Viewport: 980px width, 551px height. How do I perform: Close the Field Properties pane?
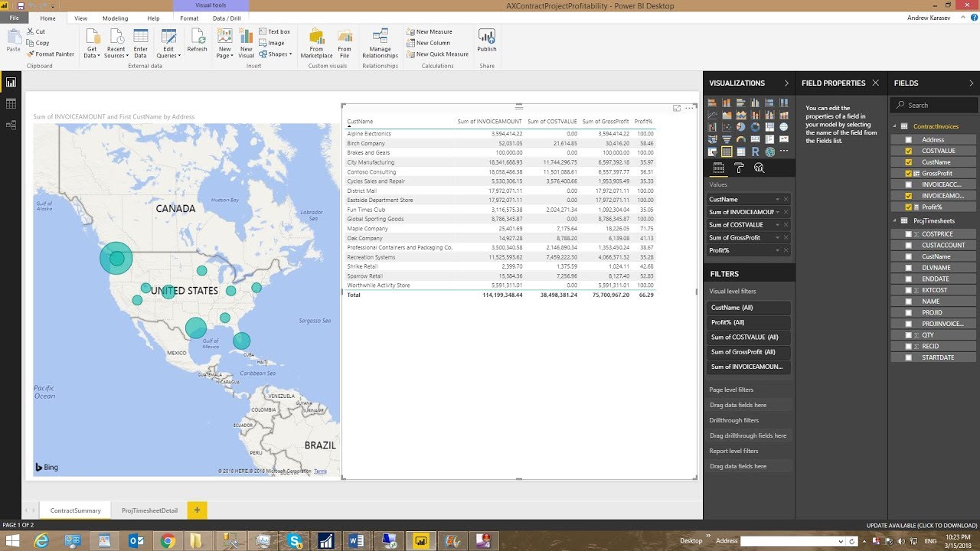click(876, 83)
